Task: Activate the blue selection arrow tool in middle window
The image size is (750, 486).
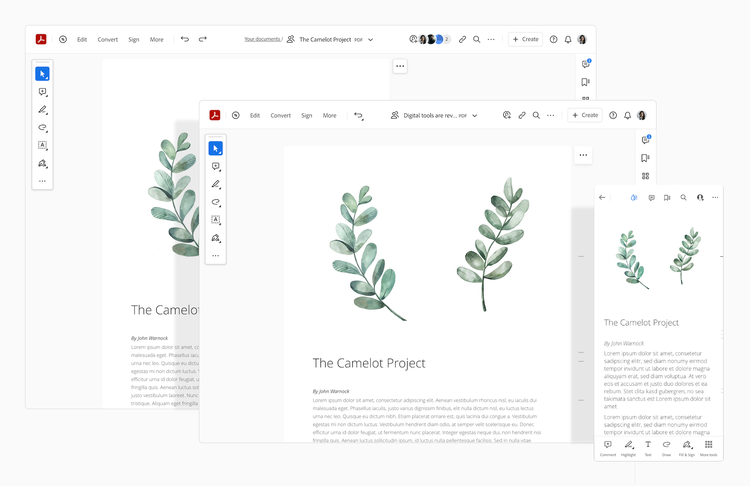Action: 216,148
